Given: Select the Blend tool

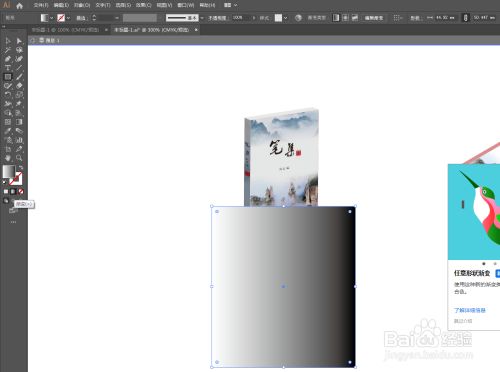Looking at the screenshot, I should (x=19, y=131).
